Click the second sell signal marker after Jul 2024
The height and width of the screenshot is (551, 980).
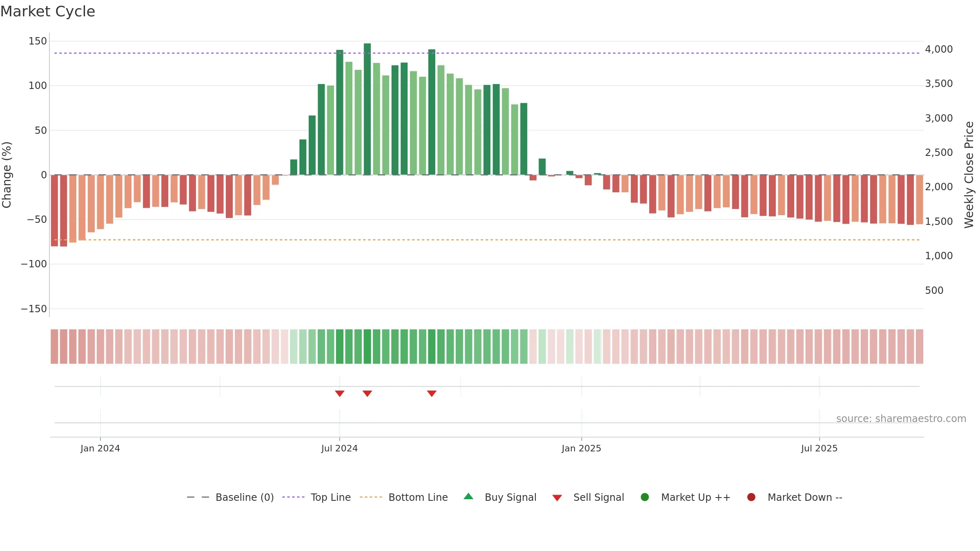pyautogui.click(x=367, y=393)
